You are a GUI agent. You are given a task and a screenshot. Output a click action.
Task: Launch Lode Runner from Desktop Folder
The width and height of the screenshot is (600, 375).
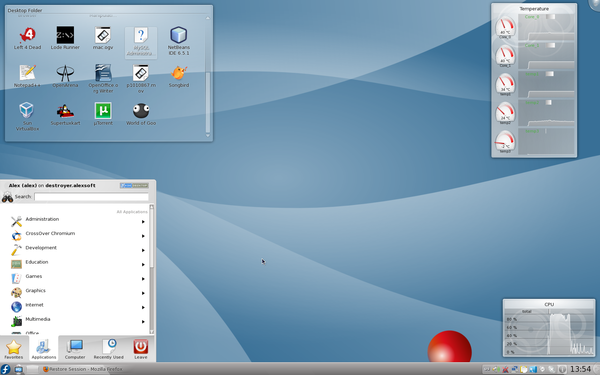65,38
